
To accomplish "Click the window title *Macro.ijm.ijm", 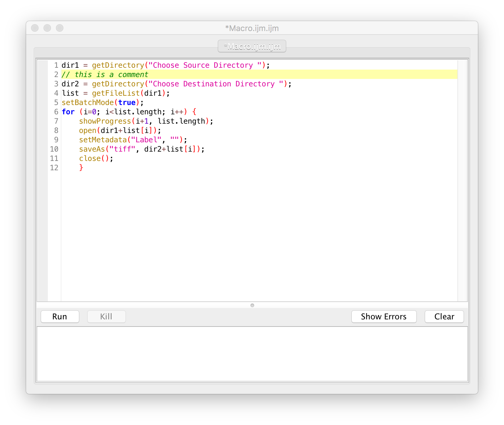I will [x=252, y=28].
